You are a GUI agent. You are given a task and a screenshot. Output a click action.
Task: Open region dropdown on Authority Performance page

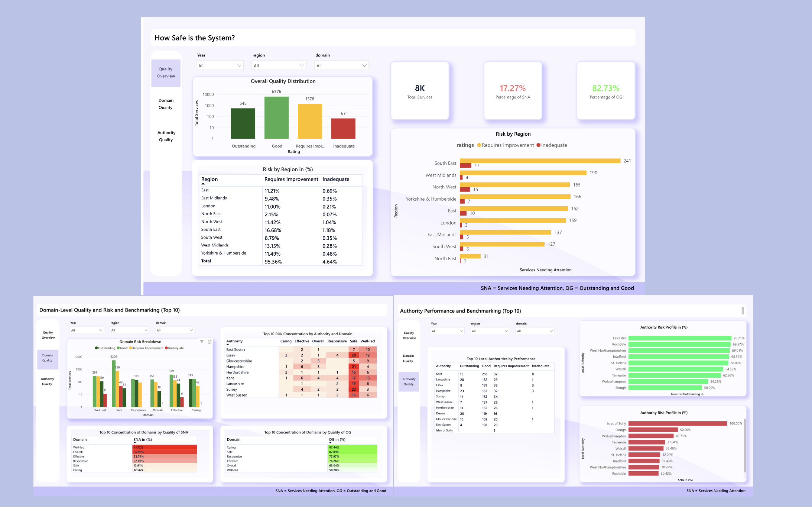click(x=490, y=331)
